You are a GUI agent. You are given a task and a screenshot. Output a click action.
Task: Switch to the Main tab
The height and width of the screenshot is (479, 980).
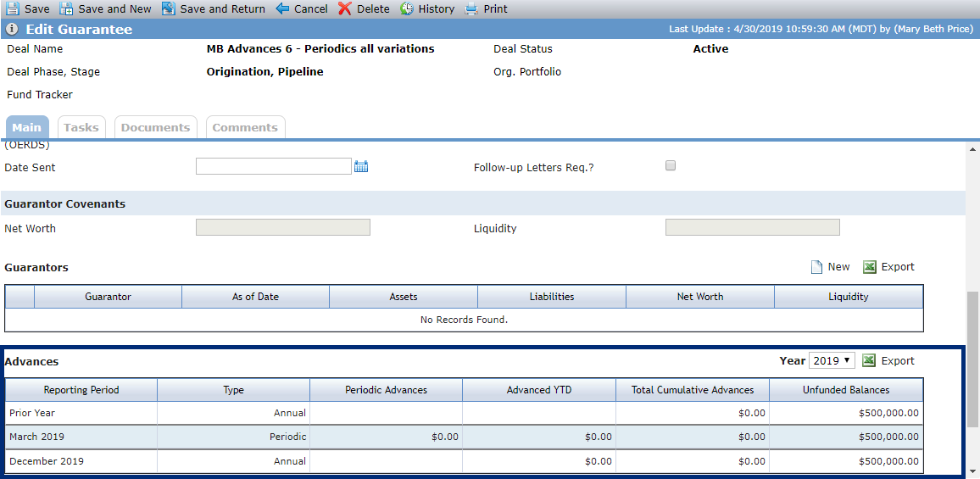click(x=27, y=127)
